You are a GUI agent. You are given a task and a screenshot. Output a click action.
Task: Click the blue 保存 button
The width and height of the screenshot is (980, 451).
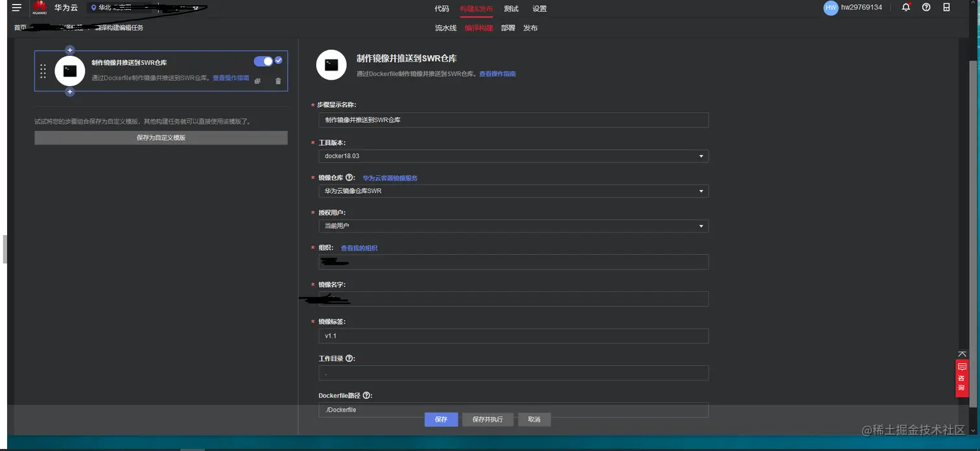(441, 419)
